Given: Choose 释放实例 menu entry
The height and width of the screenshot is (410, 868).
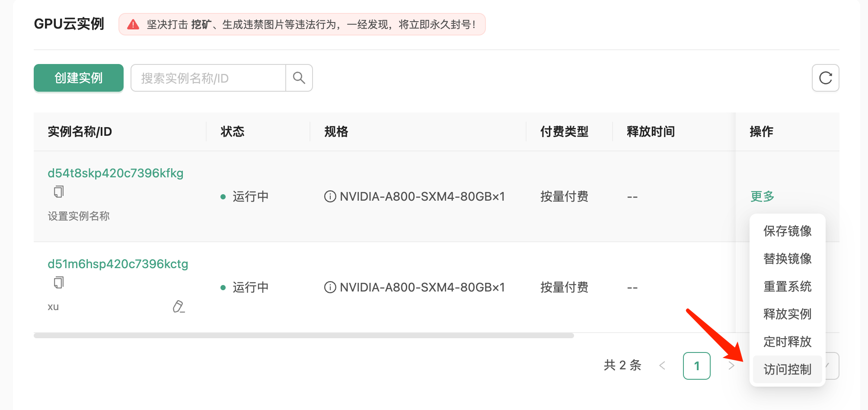Looking at the screenshot, I should (x=787, y=314).
